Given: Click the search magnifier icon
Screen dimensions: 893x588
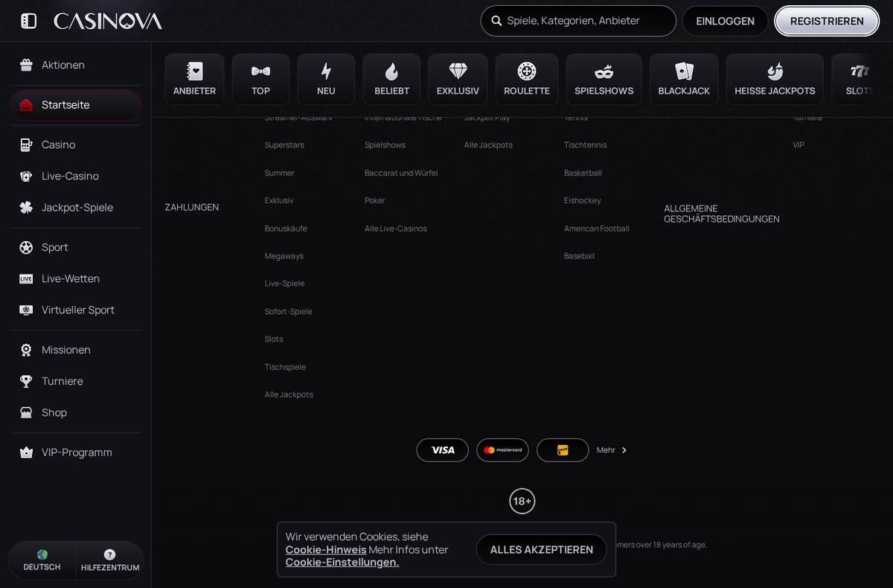Looking at the screenshot, I should [496, 21].
